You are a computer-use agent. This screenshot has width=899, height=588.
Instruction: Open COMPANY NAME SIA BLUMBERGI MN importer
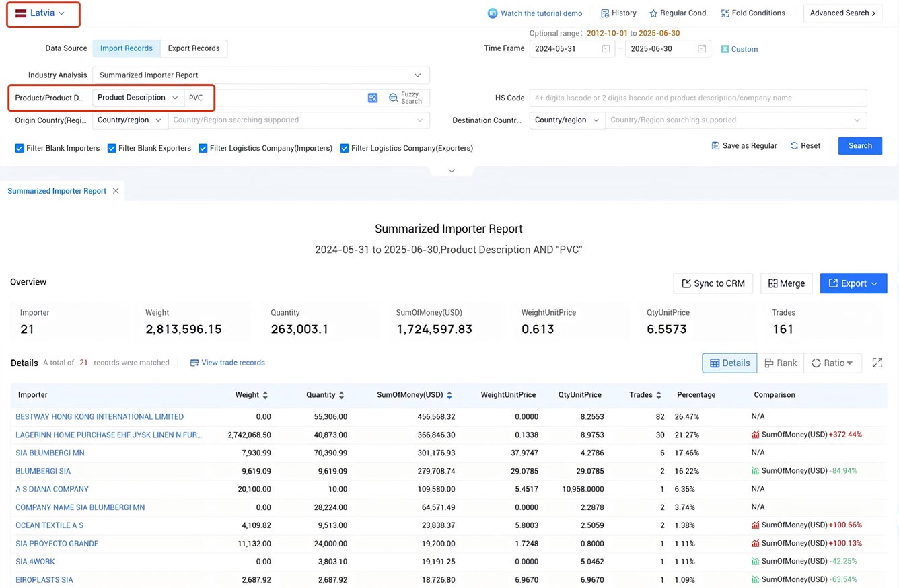coord(80,508)
